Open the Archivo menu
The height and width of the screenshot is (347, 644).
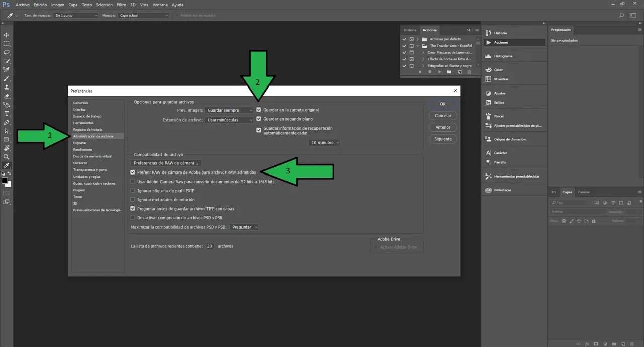coord(23,5)
